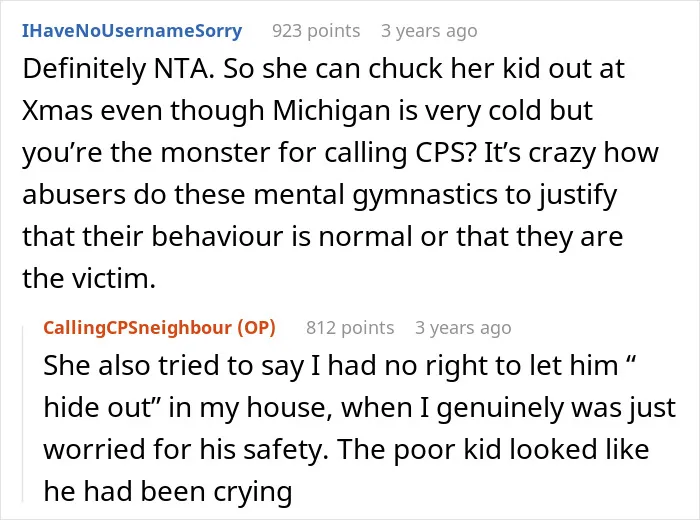
Task: Open IHaveNoUsernameSorry's user profile
Action: pyautogui.click(x=132, y=31)
